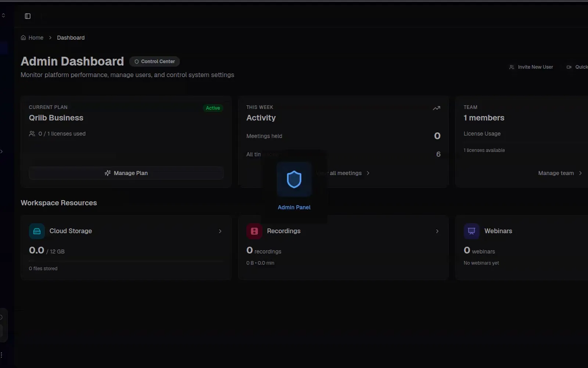
Task: Click the Invite New User person icon
Action: [512, 67]
